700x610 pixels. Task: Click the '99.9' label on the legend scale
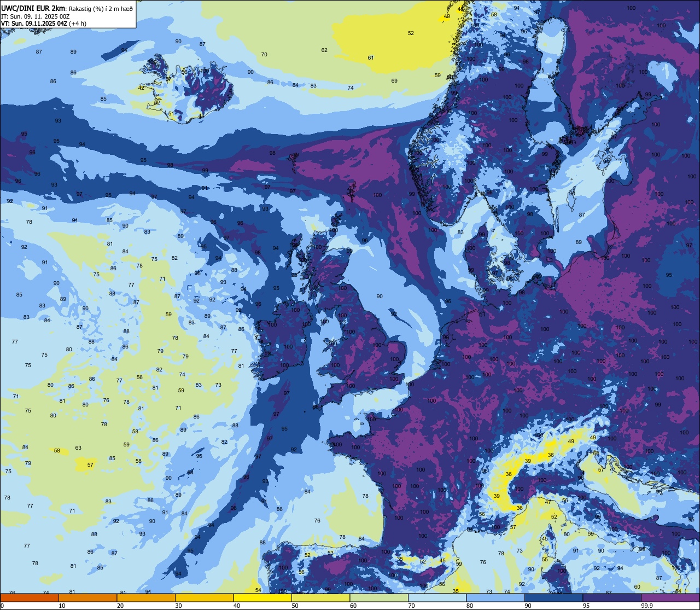647,606
